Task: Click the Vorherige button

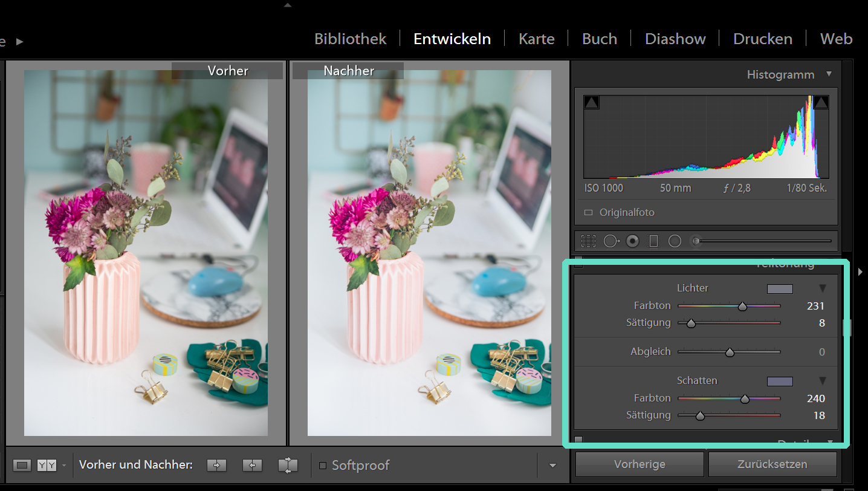Action: pos(640,464)
